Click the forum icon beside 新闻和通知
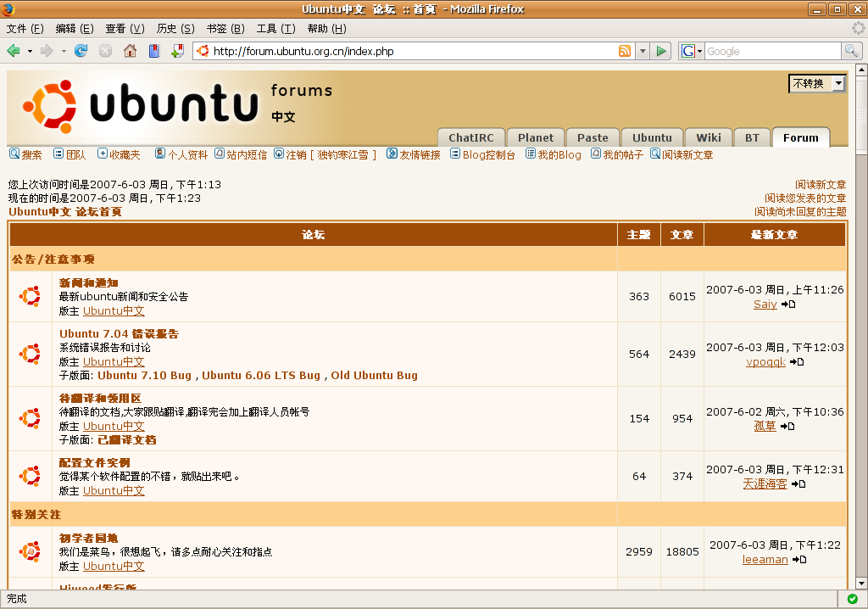868x609 pixels. 31,297
